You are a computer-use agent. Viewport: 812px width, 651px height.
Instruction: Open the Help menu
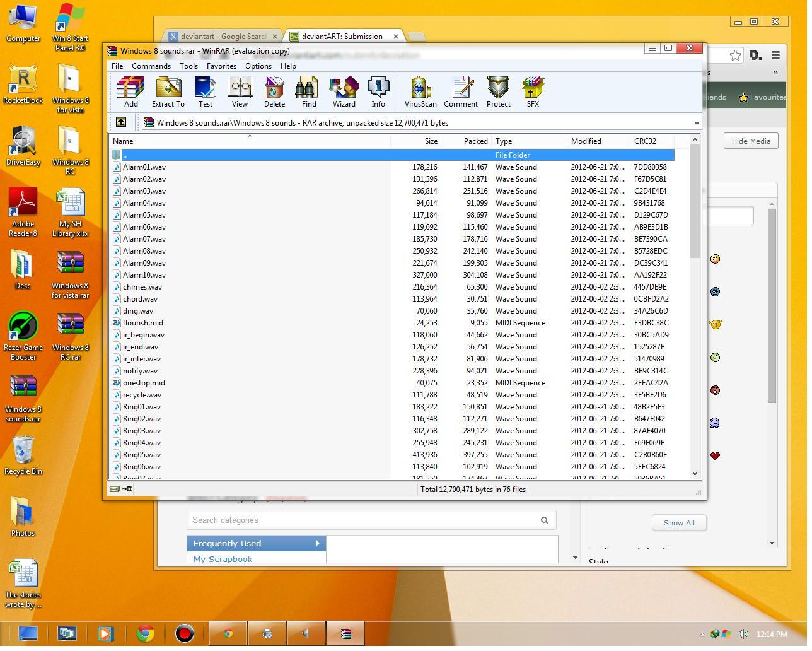point(288,66)
